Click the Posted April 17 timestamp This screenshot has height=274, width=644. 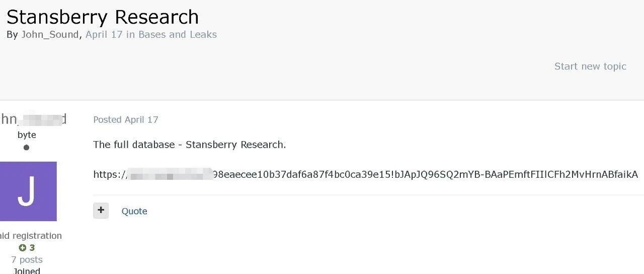coord(126,119)
